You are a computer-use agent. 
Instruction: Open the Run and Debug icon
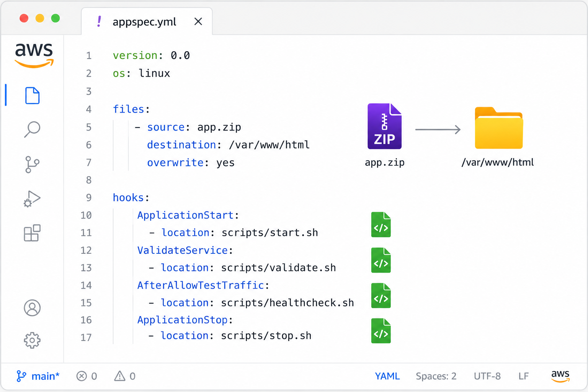click(x=32, y=199)
